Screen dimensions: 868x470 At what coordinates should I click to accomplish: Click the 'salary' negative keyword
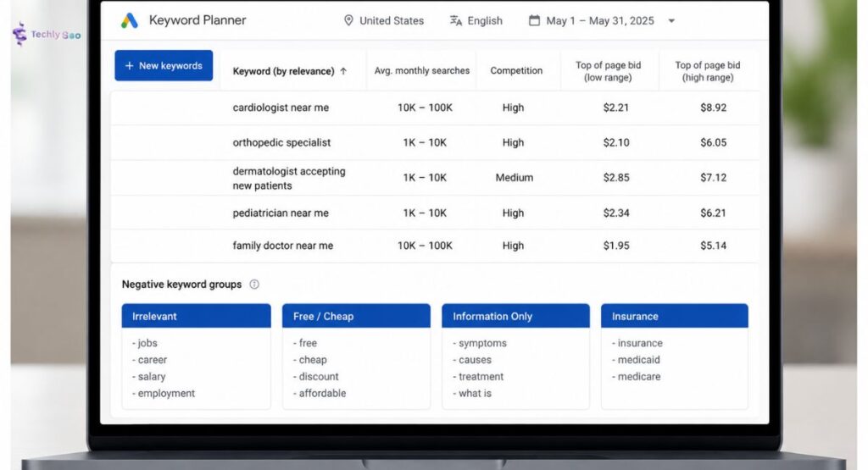point(152,377)
